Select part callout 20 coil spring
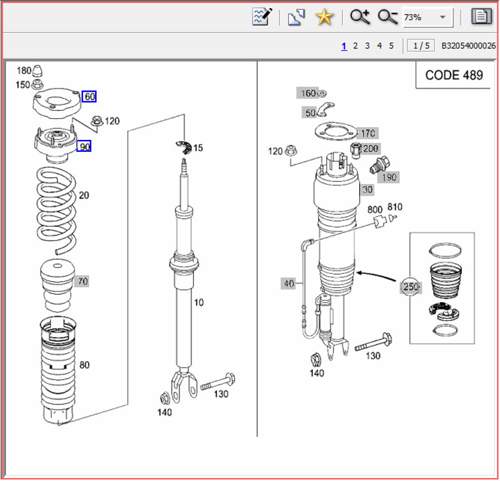500x481 pixels. [x=84, y=195]
